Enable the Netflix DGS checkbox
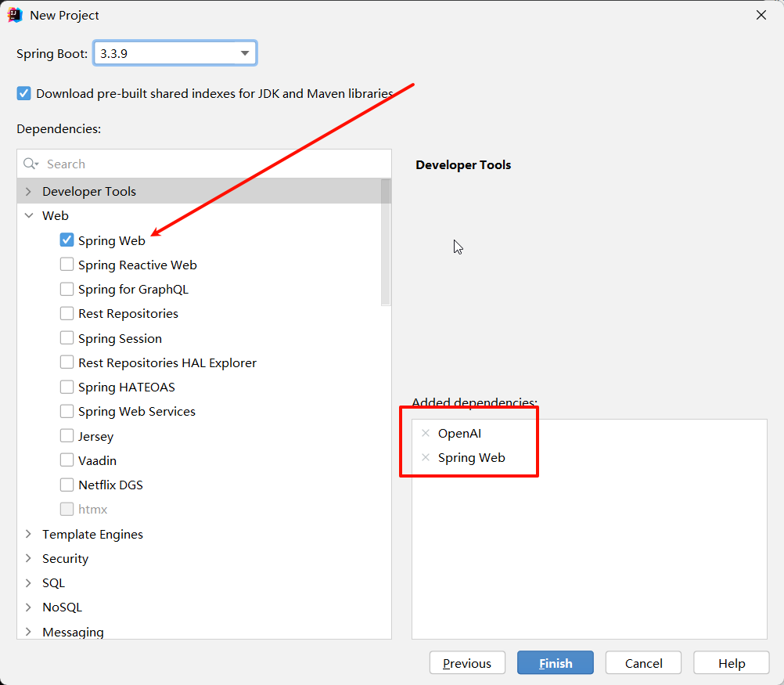The image size is (784, 685). pos(67,485)
